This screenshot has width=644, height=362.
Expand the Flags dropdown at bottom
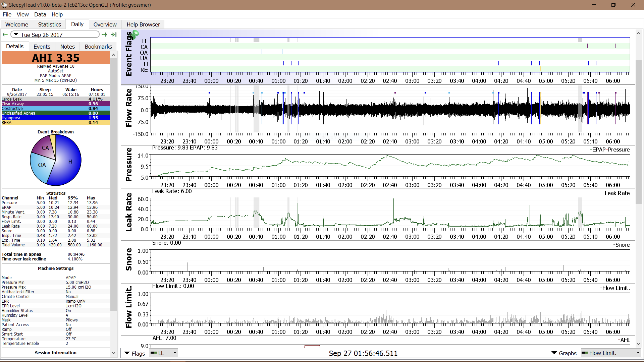tap(135, 353)
